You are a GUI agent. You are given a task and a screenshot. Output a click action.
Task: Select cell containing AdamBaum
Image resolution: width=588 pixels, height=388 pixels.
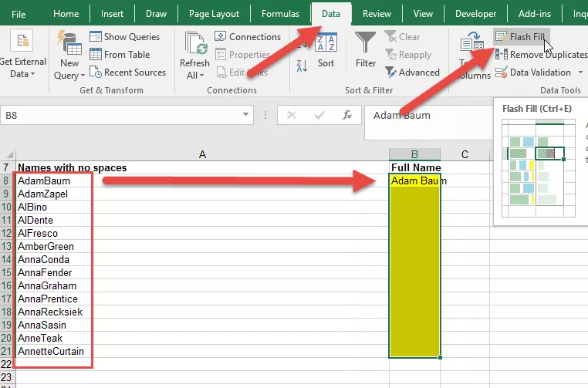click(202, 181)
